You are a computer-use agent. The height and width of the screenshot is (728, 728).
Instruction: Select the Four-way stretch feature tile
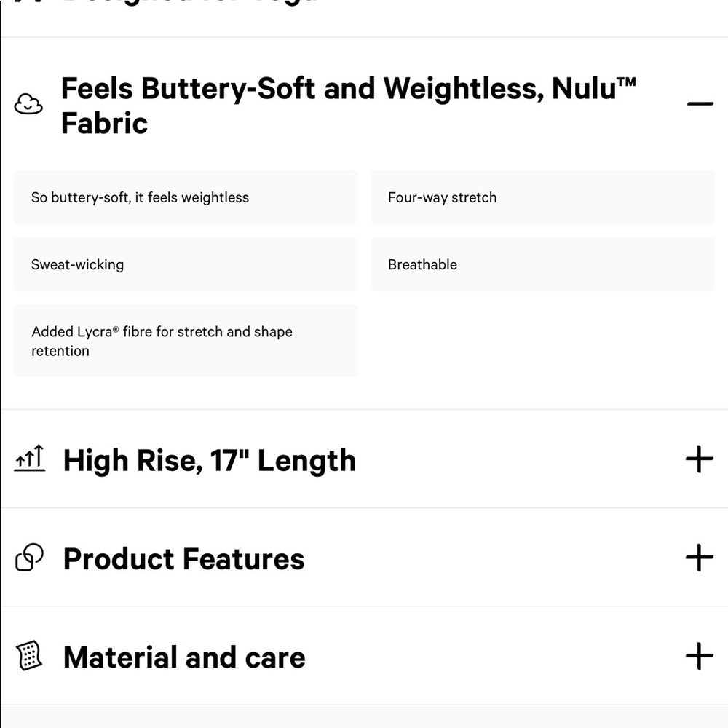point(542,197)
